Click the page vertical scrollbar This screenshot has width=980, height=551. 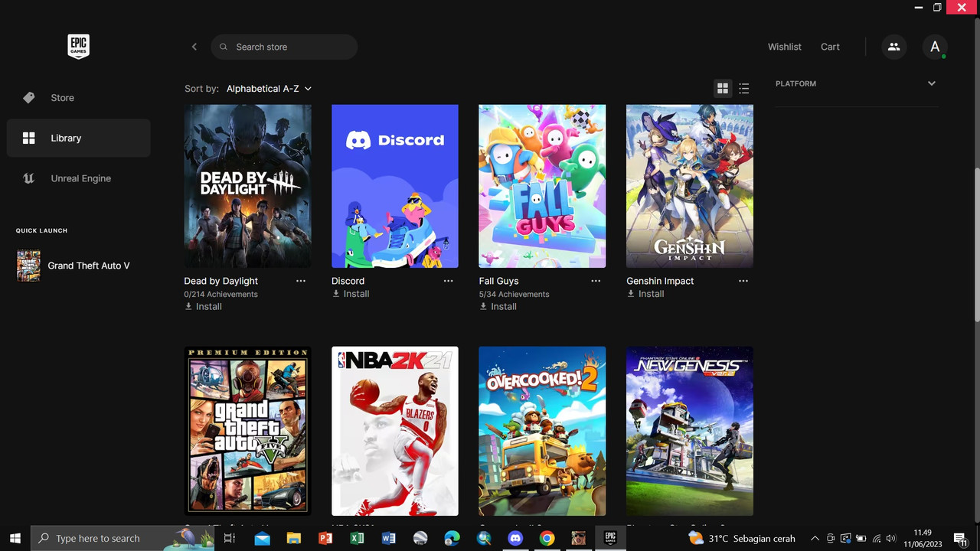(976, 246)
